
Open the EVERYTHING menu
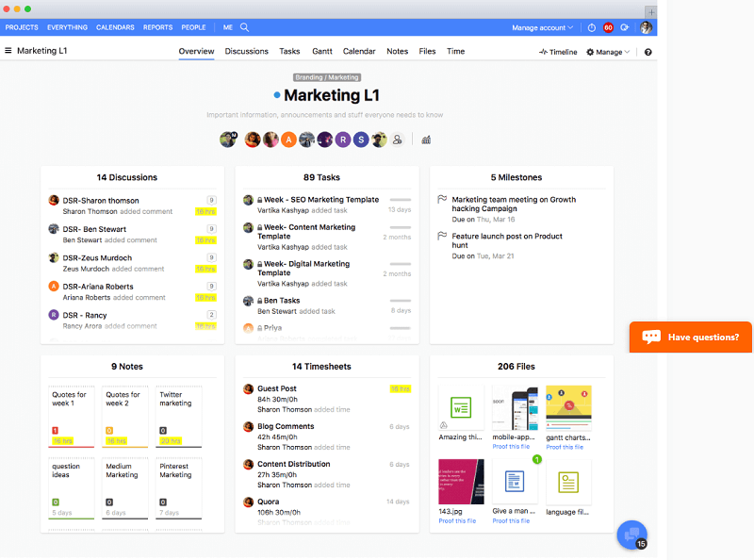point(67,27)
